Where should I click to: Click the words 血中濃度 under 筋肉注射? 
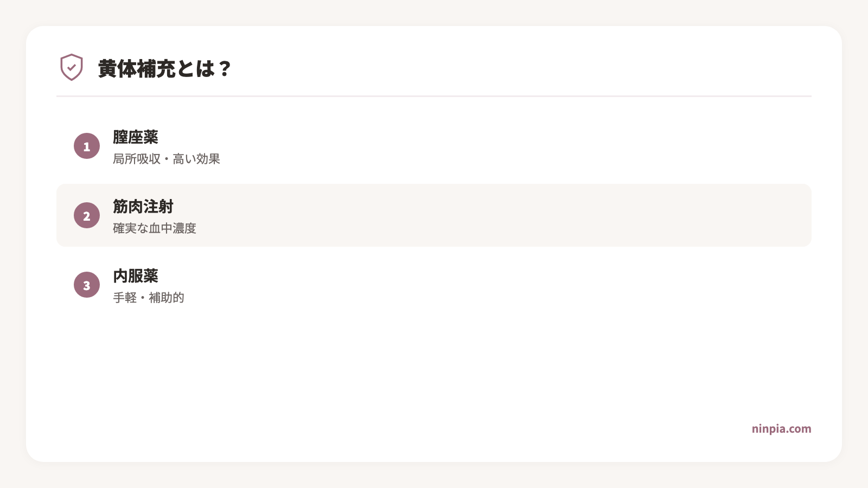[x=173, y=228]
